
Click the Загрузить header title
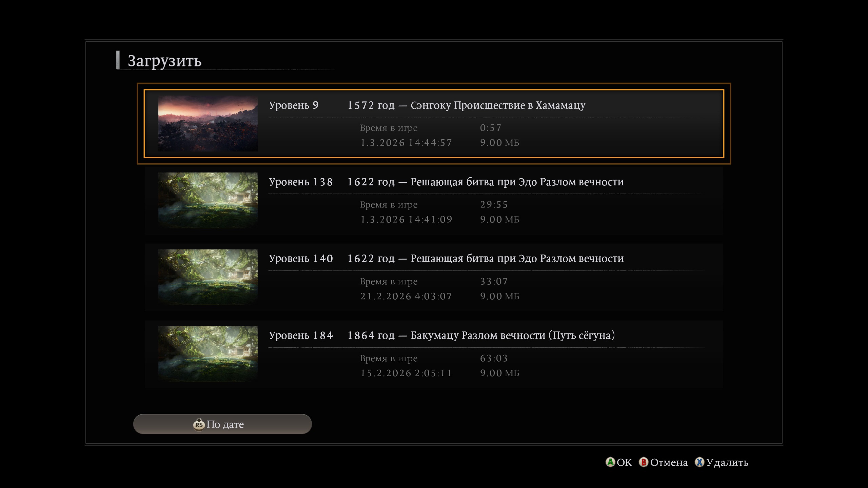pos(164,61)
